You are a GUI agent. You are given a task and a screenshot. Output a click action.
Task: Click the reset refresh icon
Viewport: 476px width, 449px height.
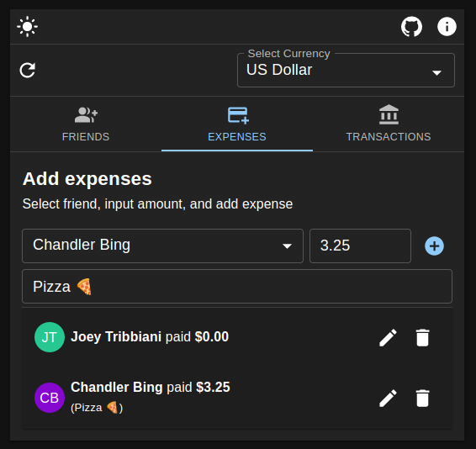[x=27, y=71]
